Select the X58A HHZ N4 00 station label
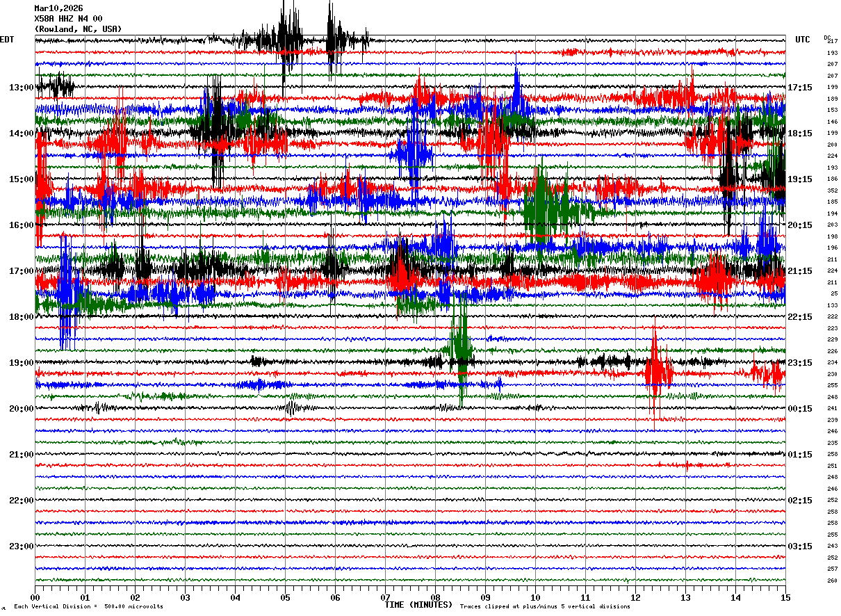The width and height of the screenshot is (841, 616). pos(68,19)
